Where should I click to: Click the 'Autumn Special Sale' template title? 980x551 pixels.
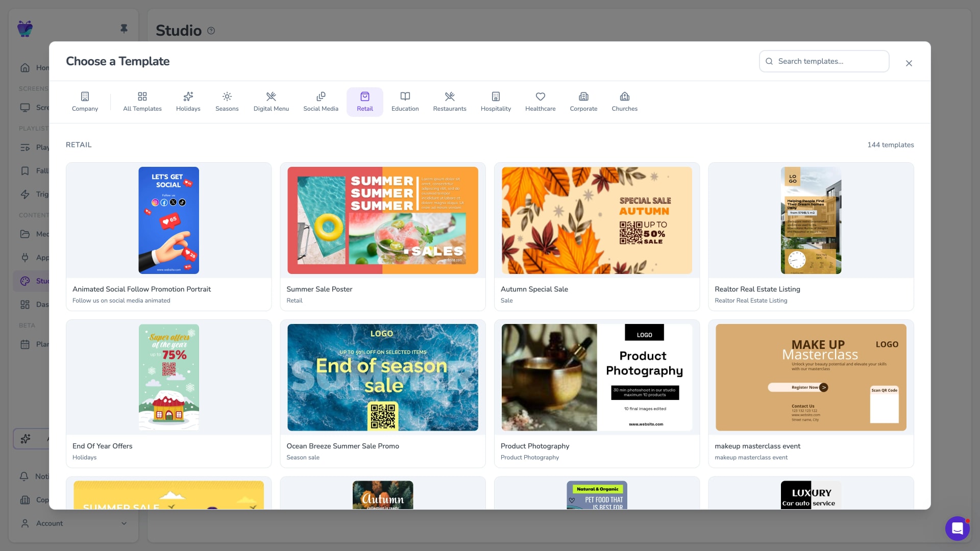pos(534,289)
